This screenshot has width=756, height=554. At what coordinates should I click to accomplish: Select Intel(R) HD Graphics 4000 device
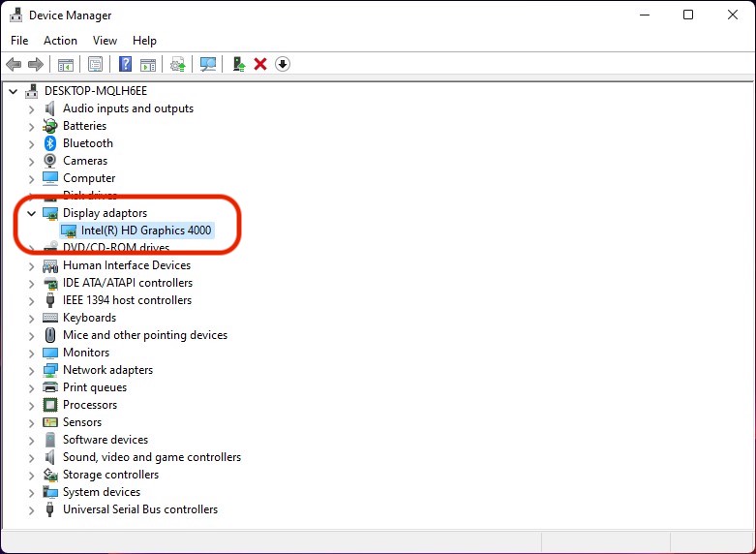point(146,231)
